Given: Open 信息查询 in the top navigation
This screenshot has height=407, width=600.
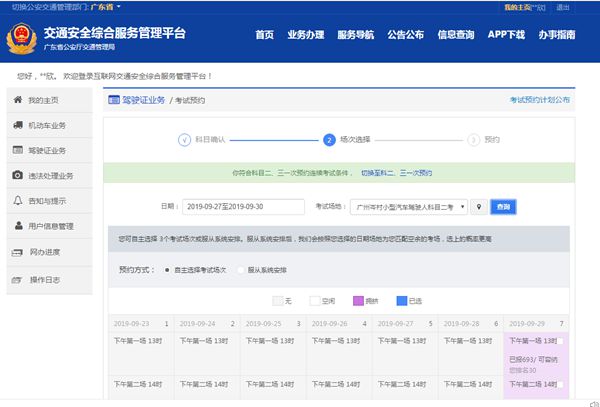Looking at the screenshot, I should point(456,35).
